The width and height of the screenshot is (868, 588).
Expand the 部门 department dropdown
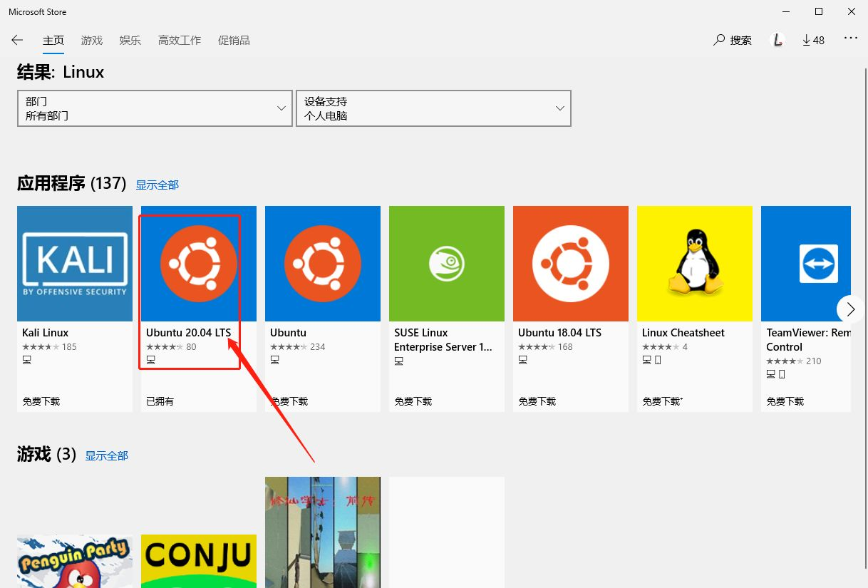[155, 108]
